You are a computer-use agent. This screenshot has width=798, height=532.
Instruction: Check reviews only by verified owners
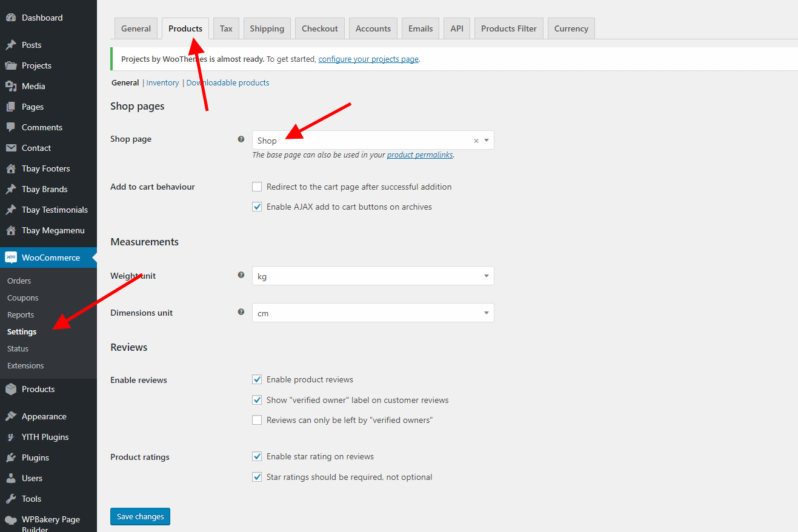(x=257, y=420)
